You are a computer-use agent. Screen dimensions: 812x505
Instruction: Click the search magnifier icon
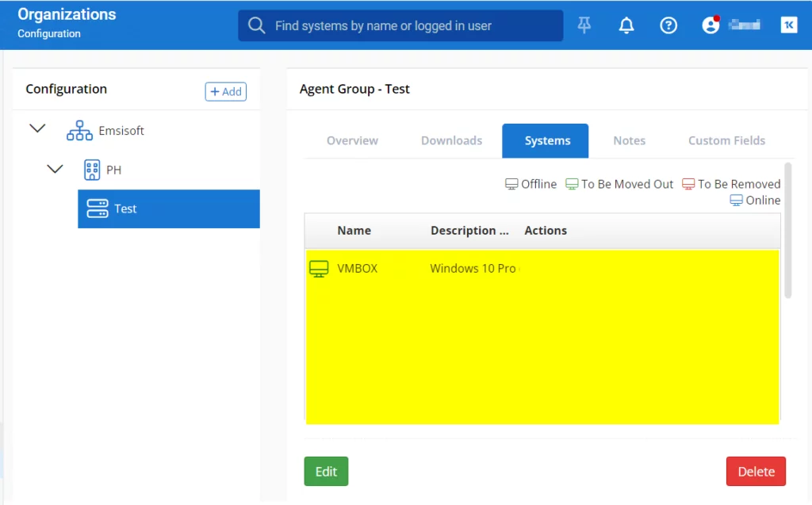point(256,25)
